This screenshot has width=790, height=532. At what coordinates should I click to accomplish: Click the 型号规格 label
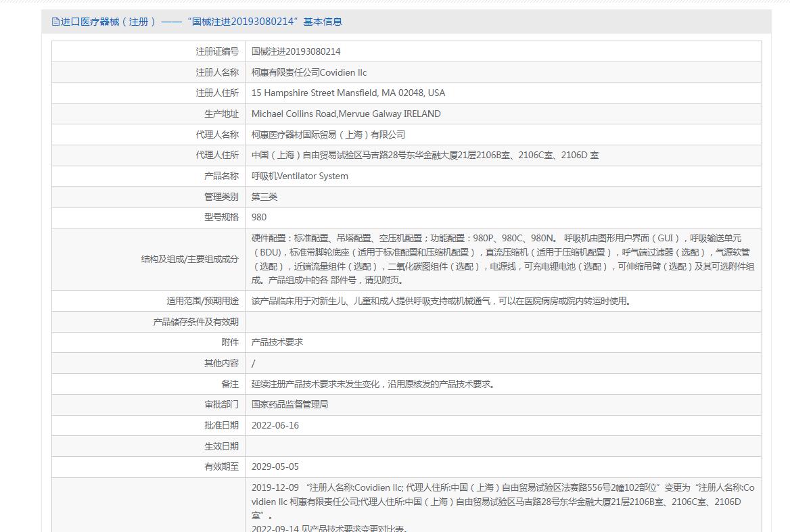click(x=221, y=218)
